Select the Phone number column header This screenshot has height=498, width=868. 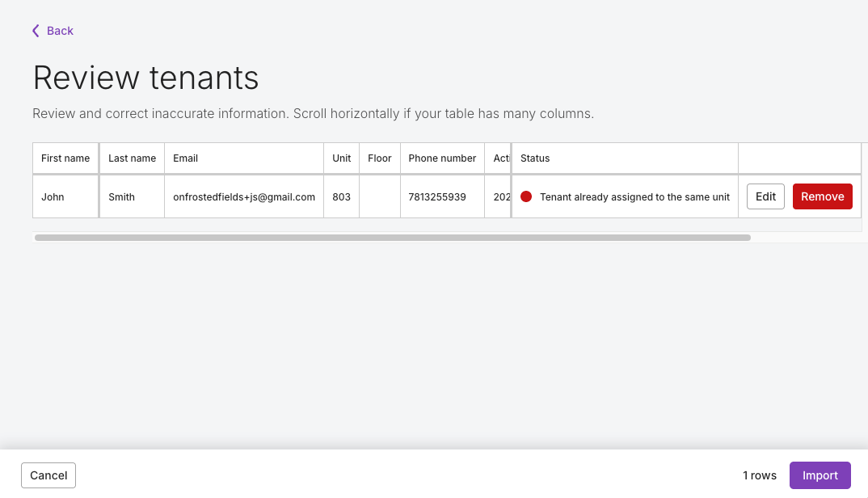[x=442, y=158]
